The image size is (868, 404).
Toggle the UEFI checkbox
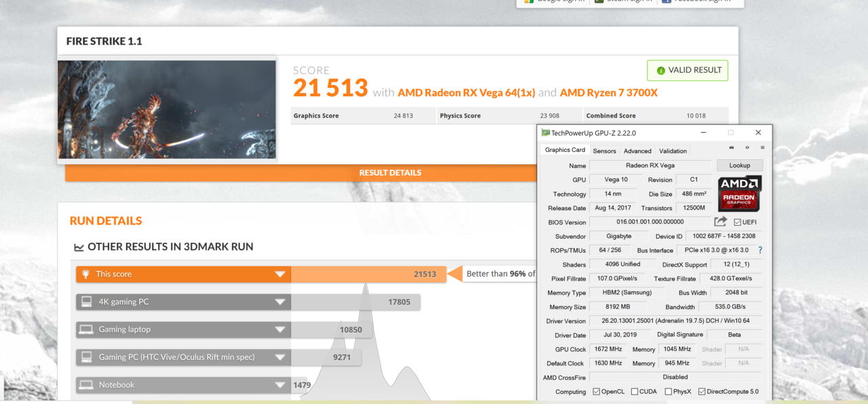click(737, 222)
